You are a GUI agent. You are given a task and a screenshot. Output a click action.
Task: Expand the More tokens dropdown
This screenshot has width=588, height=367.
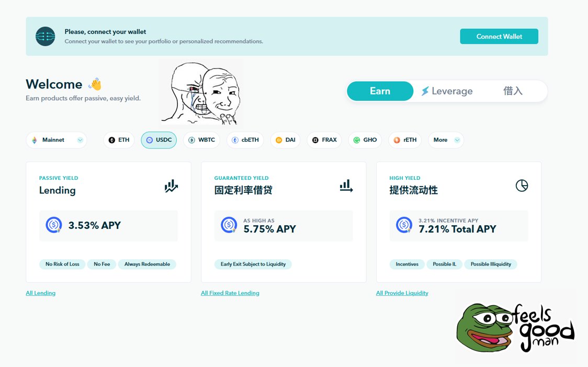pyautogui.click(x=446, y=140)
